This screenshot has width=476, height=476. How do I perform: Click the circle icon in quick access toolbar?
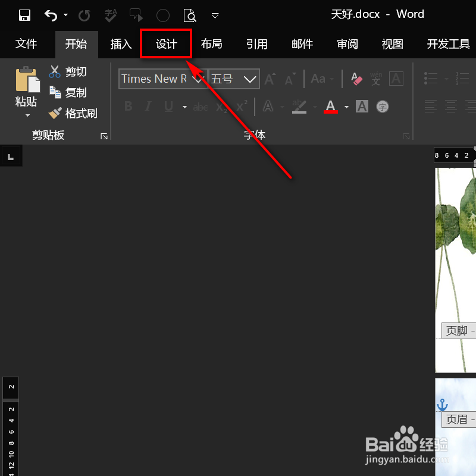coord(162,15)
